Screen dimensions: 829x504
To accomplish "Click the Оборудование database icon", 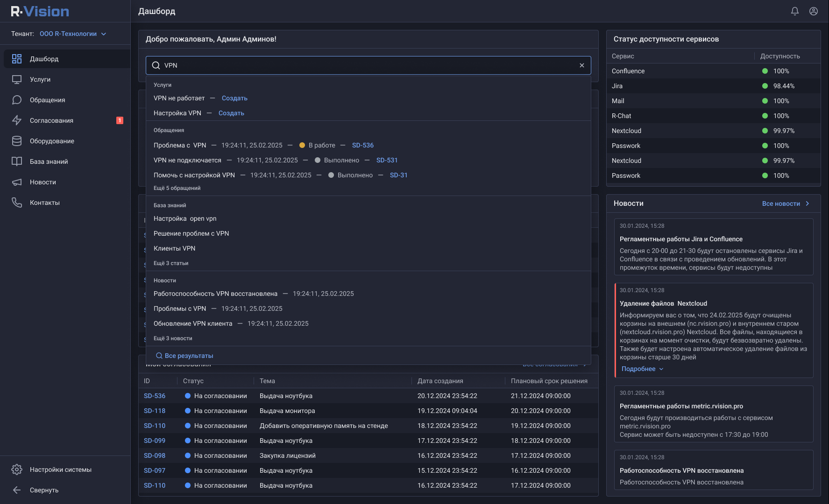I will click(x=17, y=141).
